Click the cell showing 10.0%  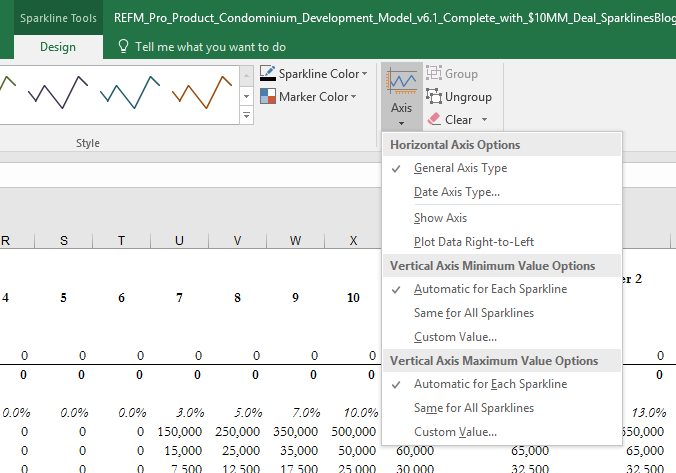click(x=361, y=413)
